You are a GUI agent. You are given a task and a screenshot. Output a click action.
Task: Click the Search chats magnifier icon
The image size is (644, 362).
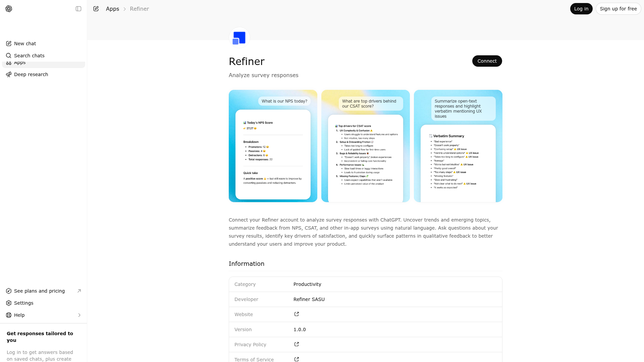[9, 56]
